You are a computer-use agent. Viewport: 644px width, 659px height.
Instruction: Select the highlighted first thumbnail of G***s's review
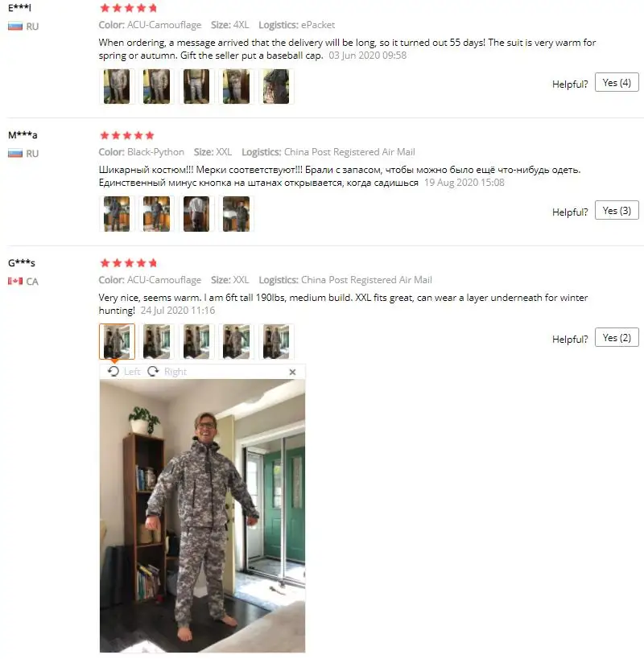coord(117,341)
